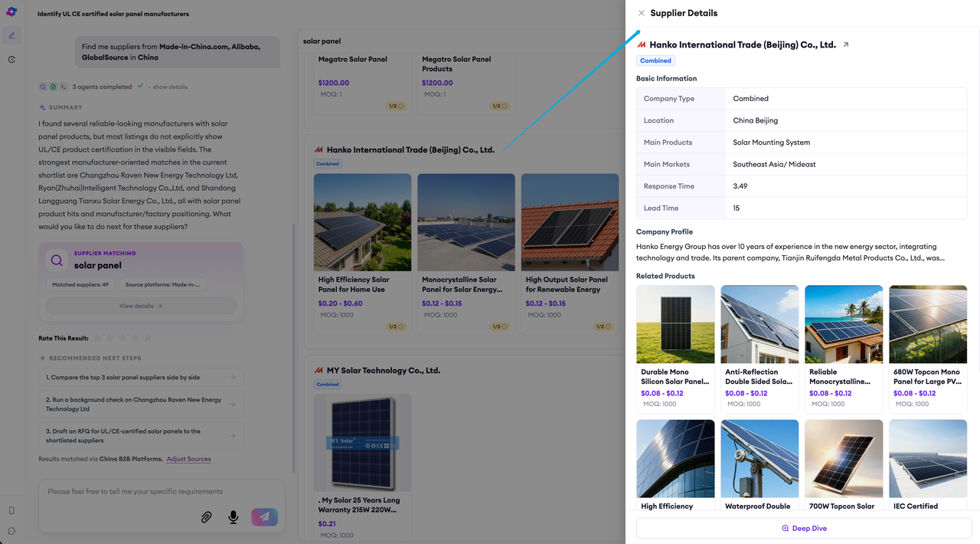Open 'View details' in Supplier Matching card
Image resolution: width=980 pixels, height=544 pixels.
click(141, 306)
